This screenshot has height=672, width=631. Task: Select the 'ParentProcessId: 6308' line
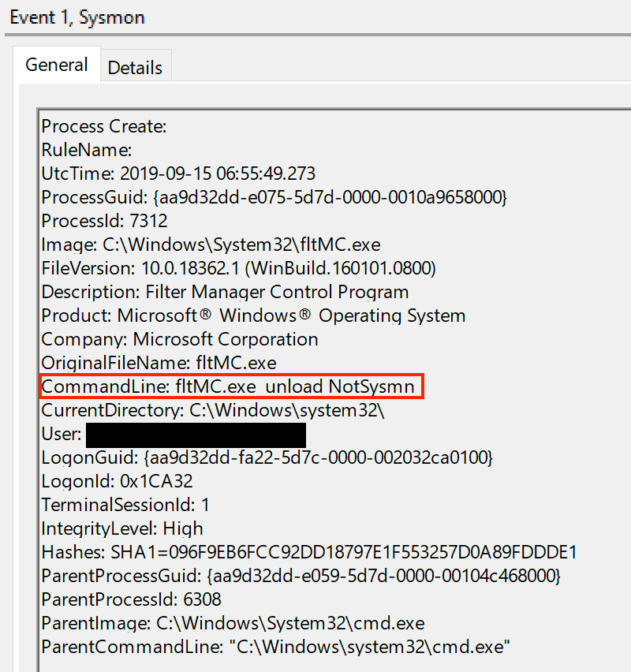point(131,599)
